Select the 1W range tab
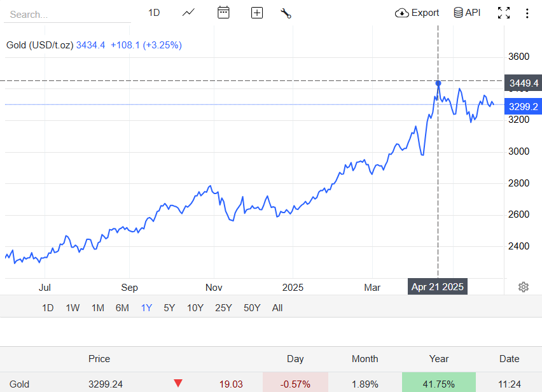Image resolution: width=542 pixels, height=392 pixels. 73,307
